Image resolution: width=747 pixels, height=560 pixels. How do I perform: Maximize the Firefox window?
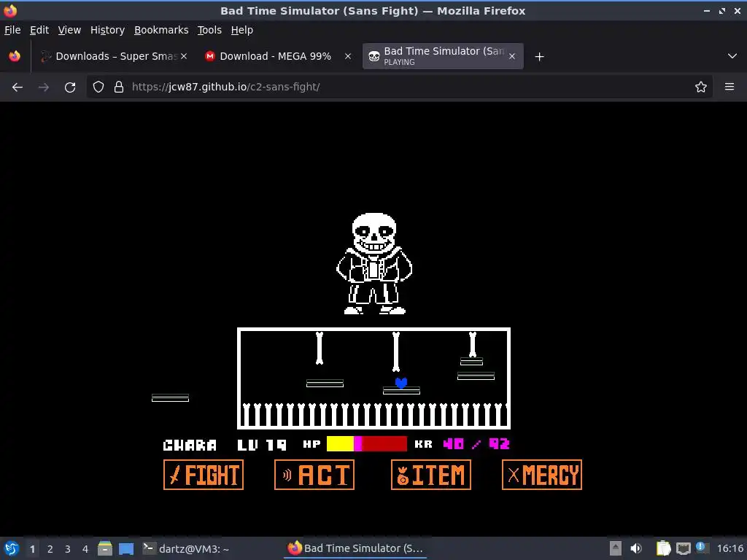tap(722, 10)
